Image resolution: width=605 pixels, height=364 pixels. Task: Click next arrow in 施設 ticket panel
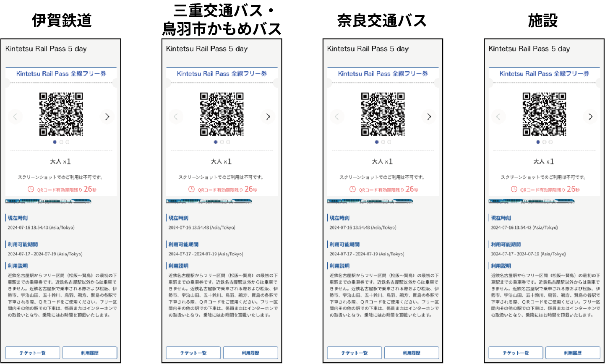[590, 117]
